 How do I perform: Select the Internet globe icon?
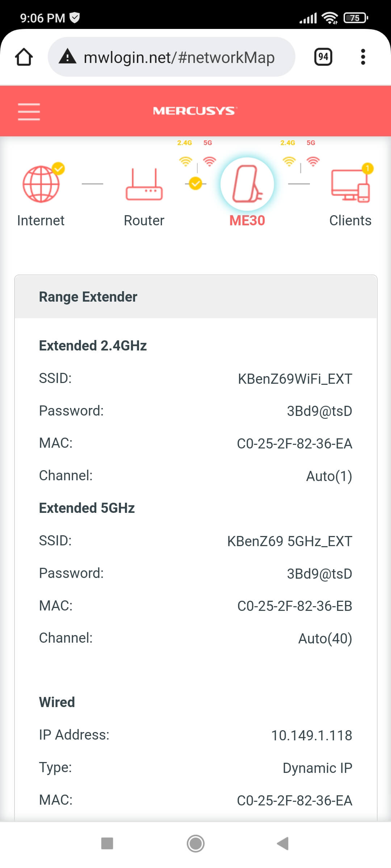click(42, 184)
